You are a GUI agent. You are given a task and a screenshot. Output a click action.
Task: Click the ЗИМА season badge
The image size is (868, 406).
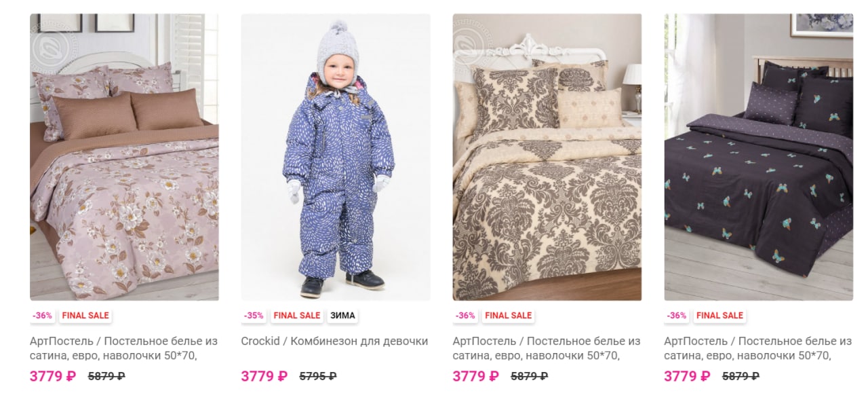[342, 316]
